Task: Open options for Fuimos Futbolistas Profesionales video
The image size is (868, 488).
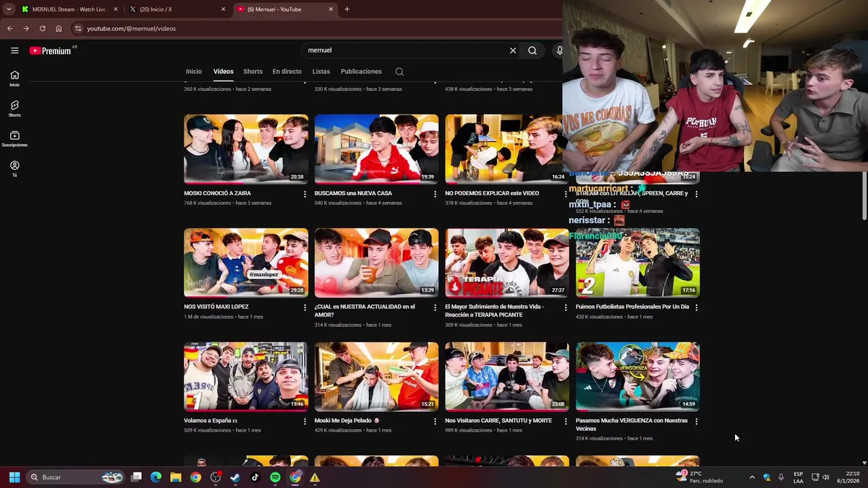Action: (696, 307)
